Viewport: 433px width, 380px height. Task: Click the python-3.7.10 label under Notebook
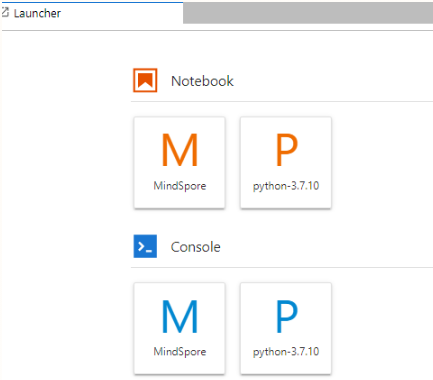(286, 186)
